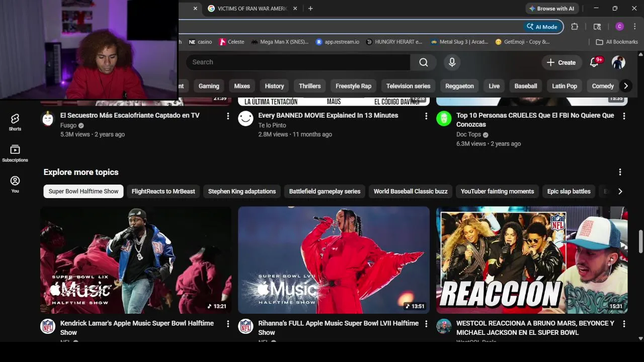The width and height of the screenshot is (644, 362).
Task: Open options for Rihanna halftime video
Action: 426,324
